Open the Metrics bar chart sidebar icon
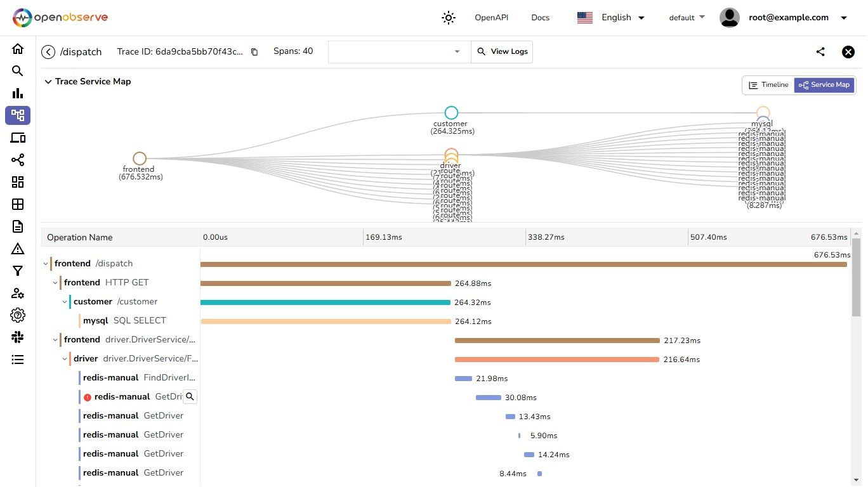Image resolution: width=868 pixels, height=487 pixels. click(x=18, y=93)
